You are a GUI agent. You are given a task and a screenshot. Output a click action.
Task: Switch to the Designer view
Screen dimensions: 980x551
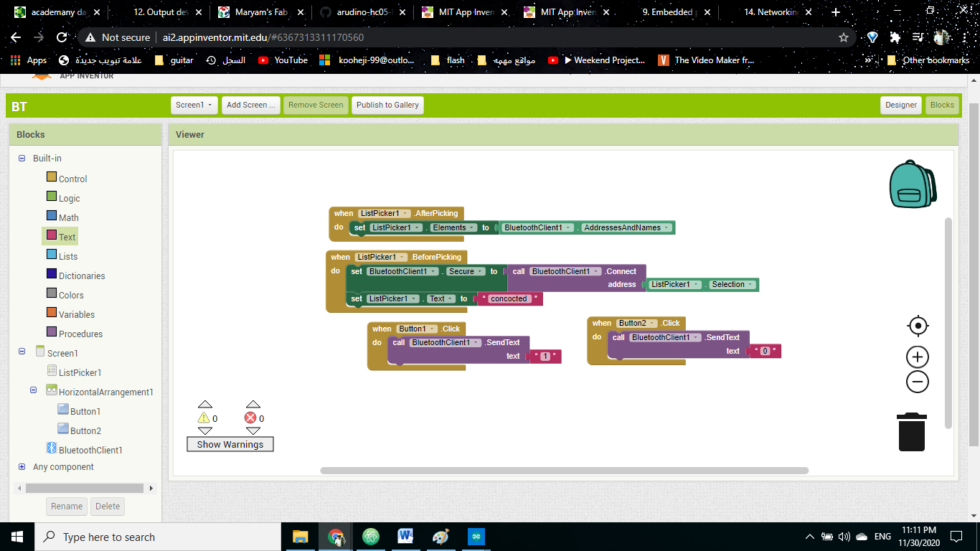901,105
